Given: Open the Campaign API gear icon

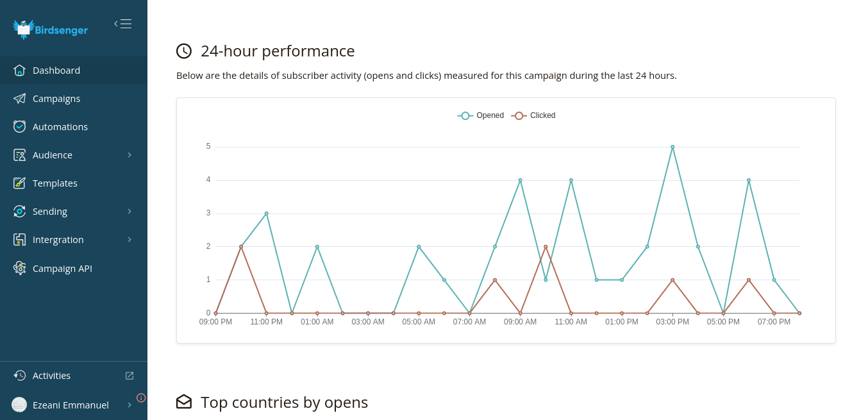Looking at the screenshot, I should (x=20, y=268).
